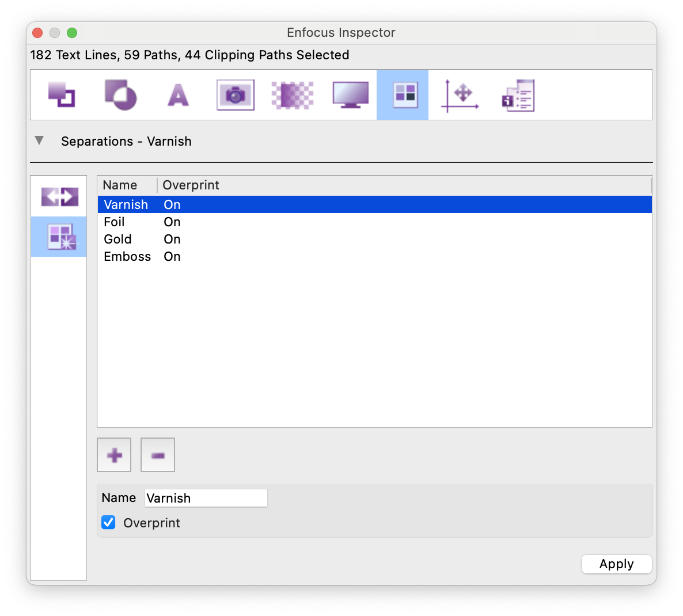This screenshot has width=683, height=616.
Task: Close the Enfocus Inspector window
Action: pos(37,33)
